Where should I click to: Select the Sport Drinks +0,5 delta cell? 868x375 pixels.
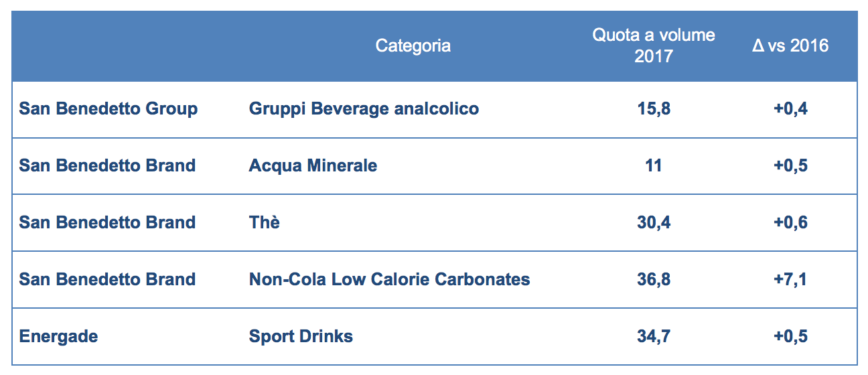[x=790, y=336]
